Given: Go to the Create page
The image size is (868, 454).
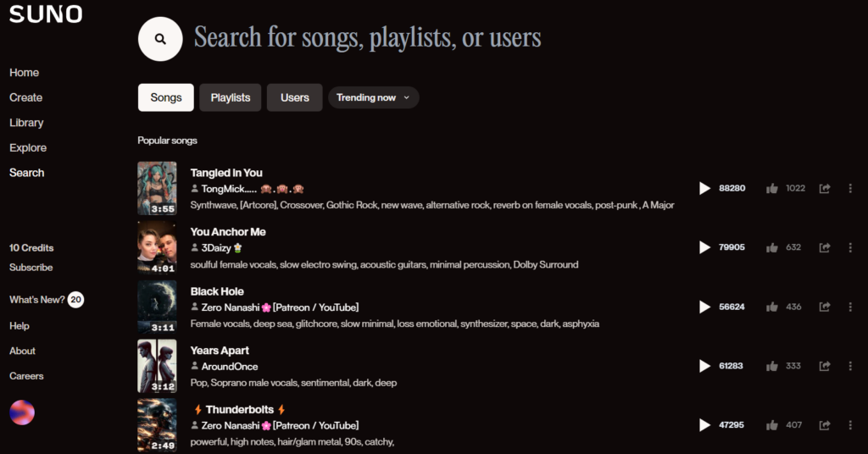Looking at the screenshot, I should coord(26,97).
